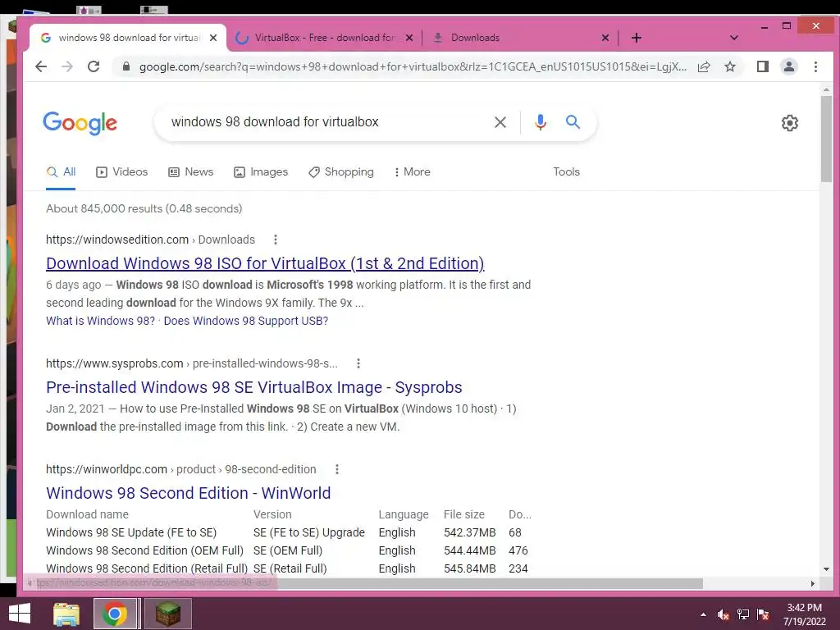Filter results by Videos
Image resolution: width=840 pixels, height=630 pixels.
(121, 172)
